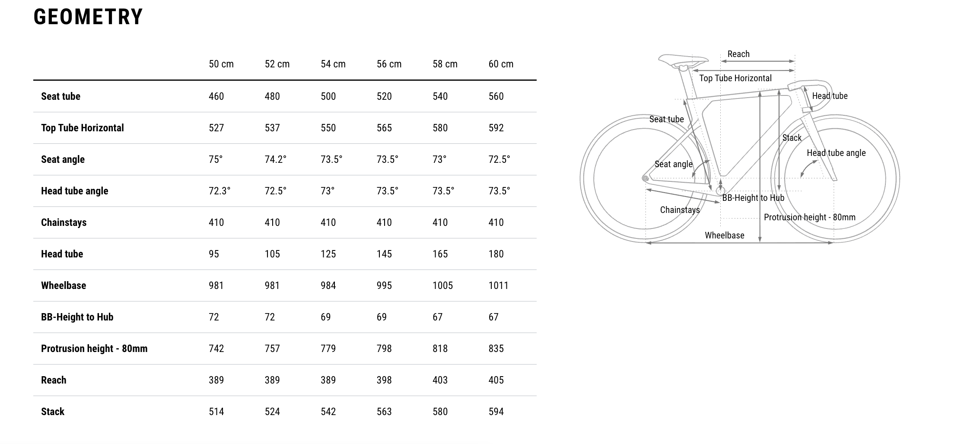Select the 56 cm size column header
The image size is (980, 444).
[389, 64]
